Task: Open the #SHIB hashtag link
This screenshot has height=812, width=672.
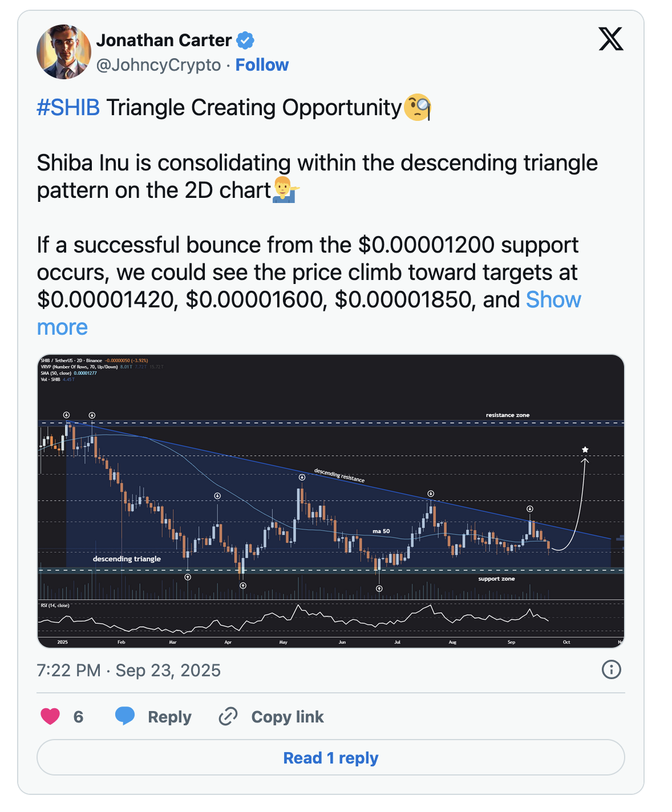Action: point(68,108)
